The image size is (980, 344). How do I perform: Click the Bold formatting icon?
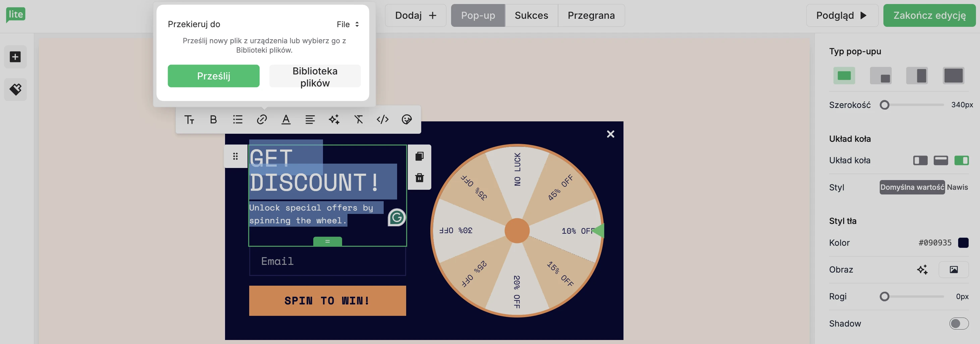pos(213,120)
